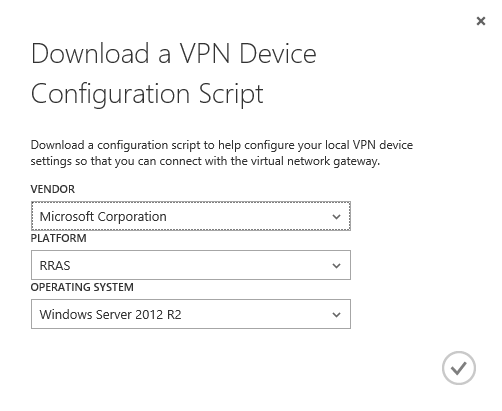Open the Platform dropdown showing RRAS
Screen dimensions: 502x411
point(191,265)
